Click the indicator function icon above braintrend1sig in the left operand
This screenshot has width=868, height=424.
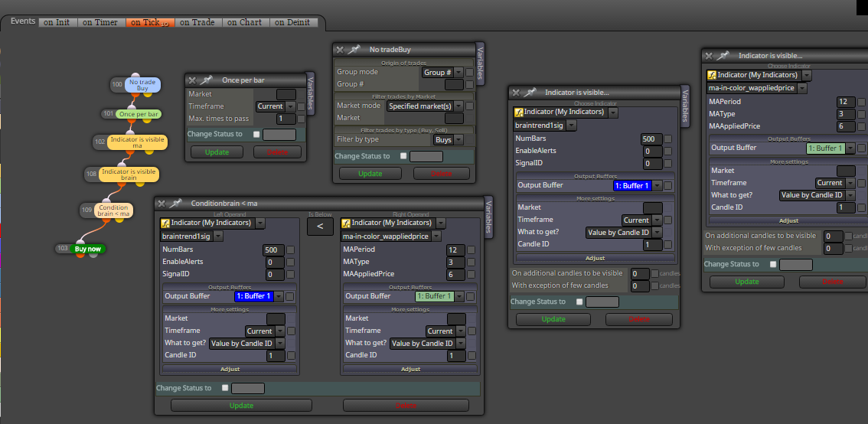[x=165, y=223]
